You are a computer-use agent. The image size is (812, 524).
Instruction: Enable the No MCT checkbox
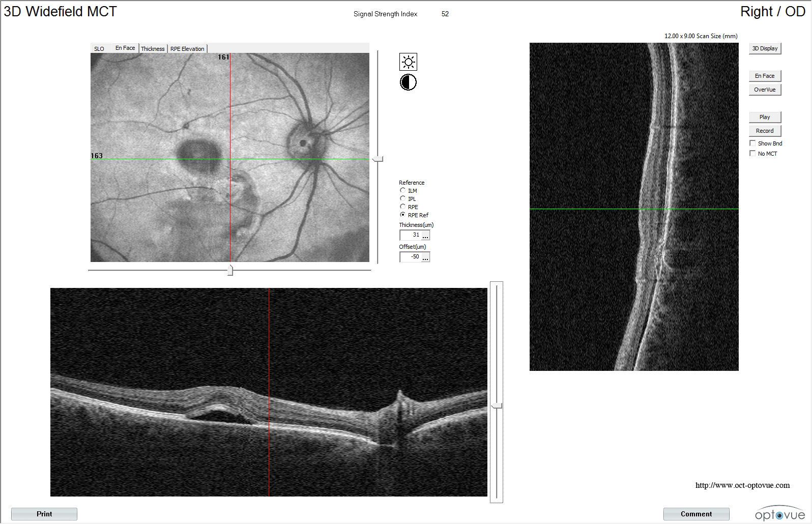click(752, 154)
